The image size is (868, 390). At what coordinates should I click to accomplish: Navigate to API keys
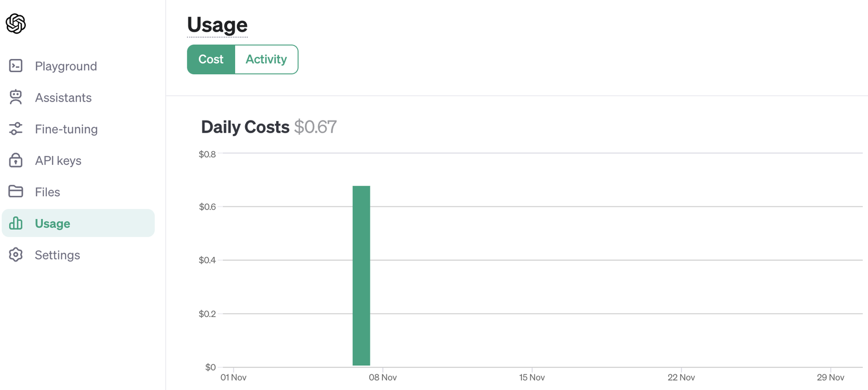(58, 161)
